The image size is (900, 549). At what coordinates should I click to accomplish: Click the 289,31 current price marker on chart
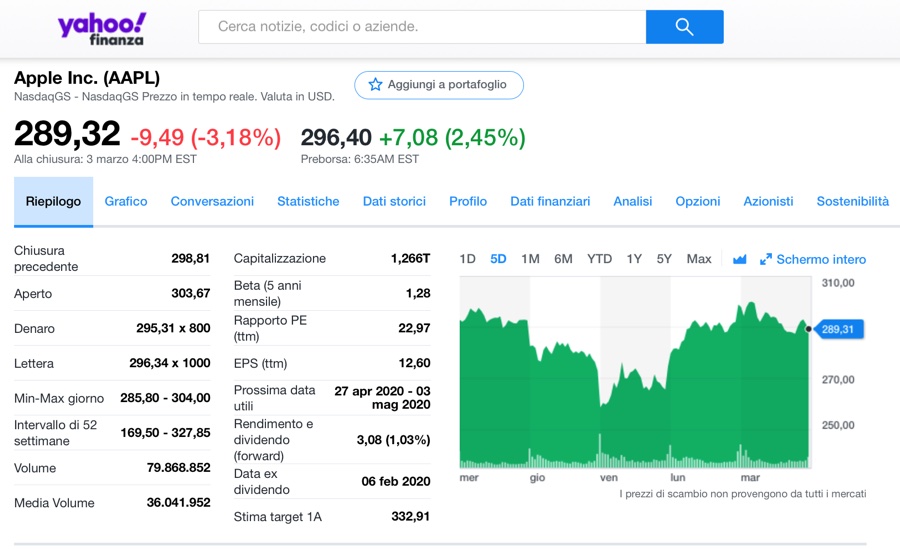[839, 329]
